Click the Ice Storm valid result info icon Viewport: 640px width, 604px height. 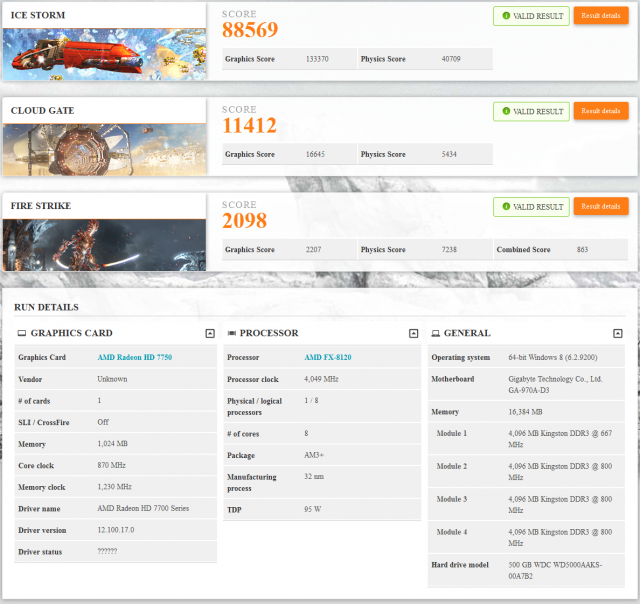[x=506, y=16]
